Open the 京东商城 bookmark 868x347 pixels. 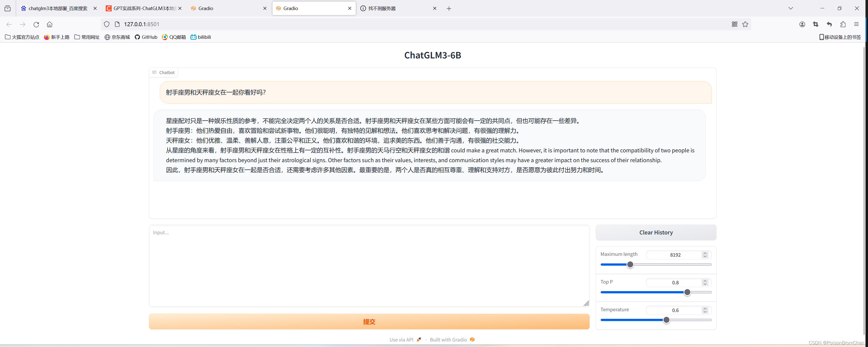117,37
